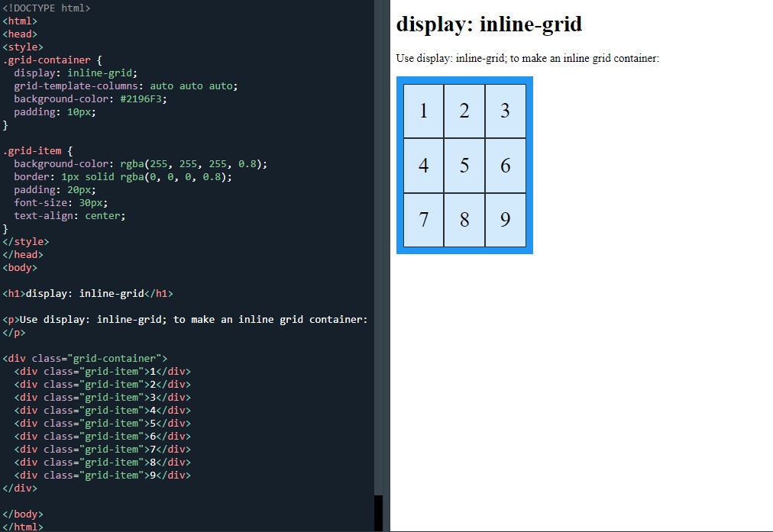773x532 pixels.
Task: Click the code line for grid-item 5
Action: click(102, 423)
